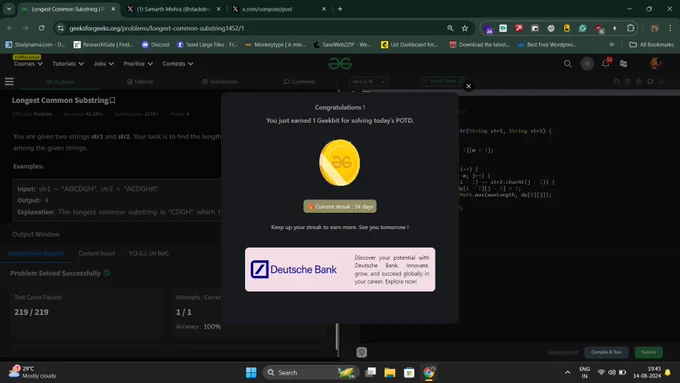Expand the Contests dropdown menu

click(178, 64)
